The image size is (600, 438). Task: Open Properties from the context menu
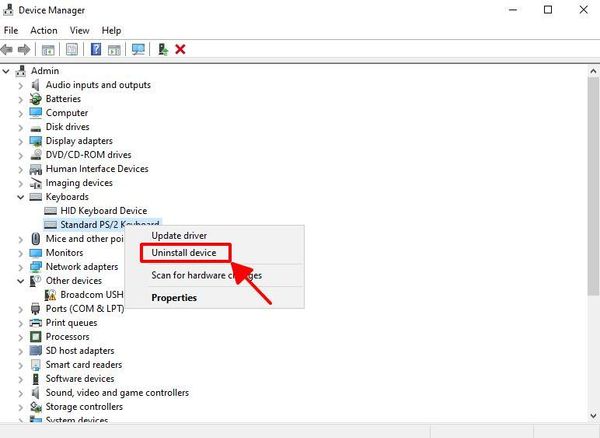tap(174, 297)
